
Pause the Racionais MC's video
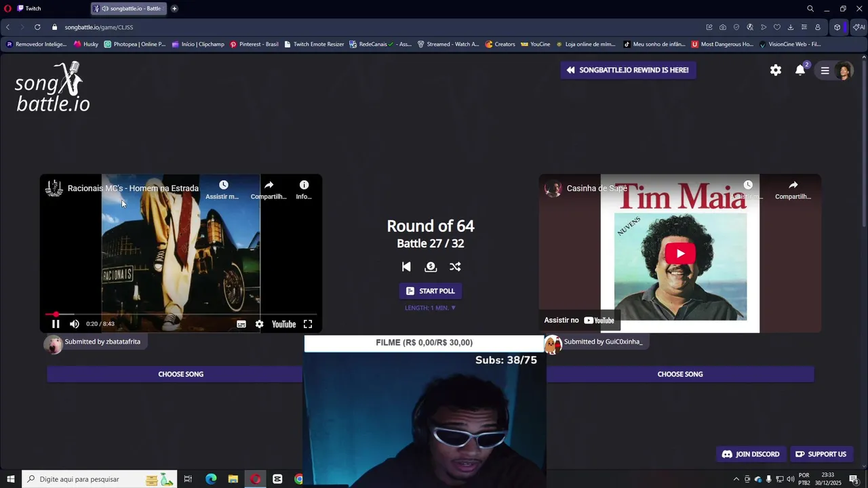(x=56, y=324)
